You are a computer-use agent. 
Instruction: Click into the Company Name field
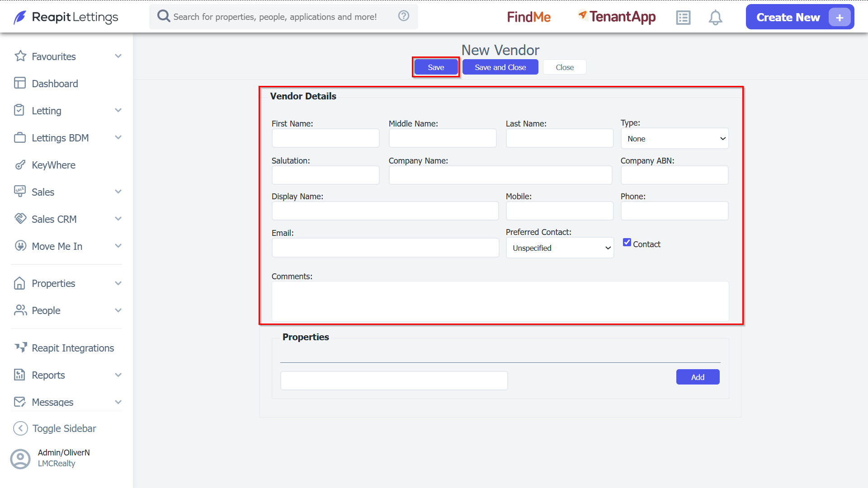click(x=500, y=175)
